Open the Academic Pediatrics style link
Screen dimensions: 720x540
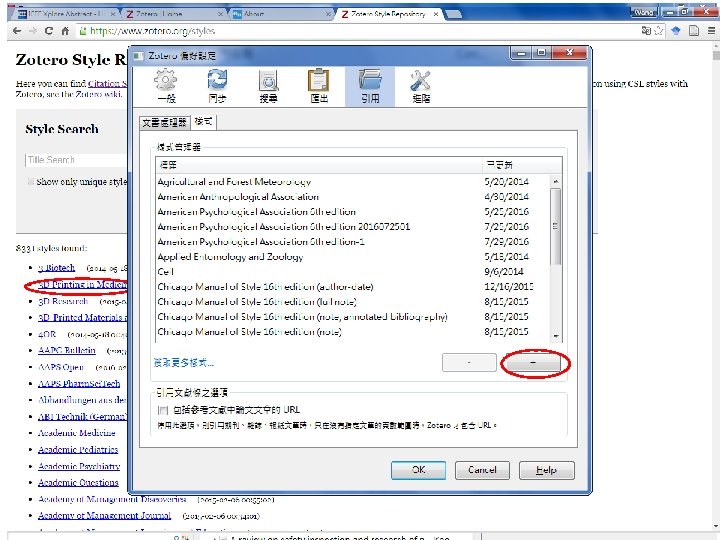[78, 450]
